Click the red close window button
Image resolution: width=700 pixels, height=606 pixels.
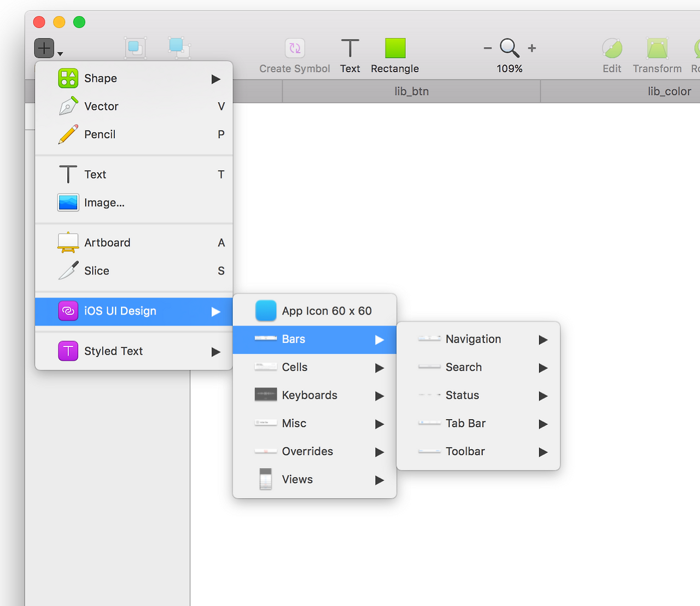pyautogui.click(x=39, y=22)
